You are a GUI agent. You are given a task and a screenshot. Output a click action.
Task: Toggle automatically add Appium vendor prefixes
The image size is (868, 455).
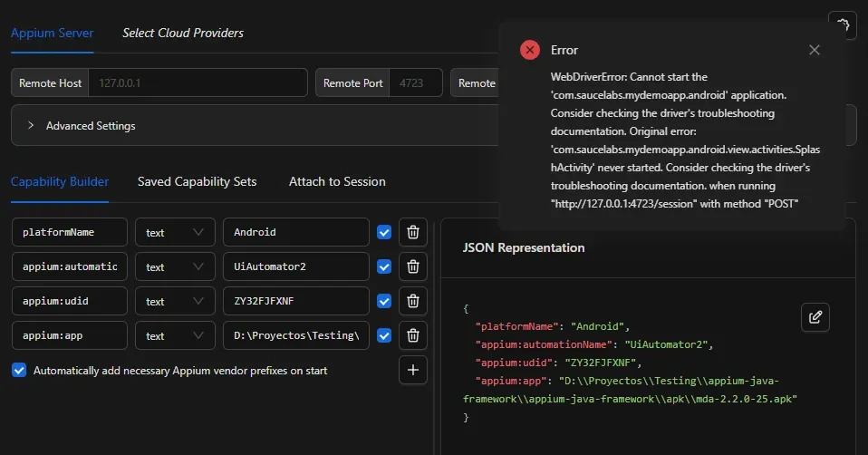[19, 370]
